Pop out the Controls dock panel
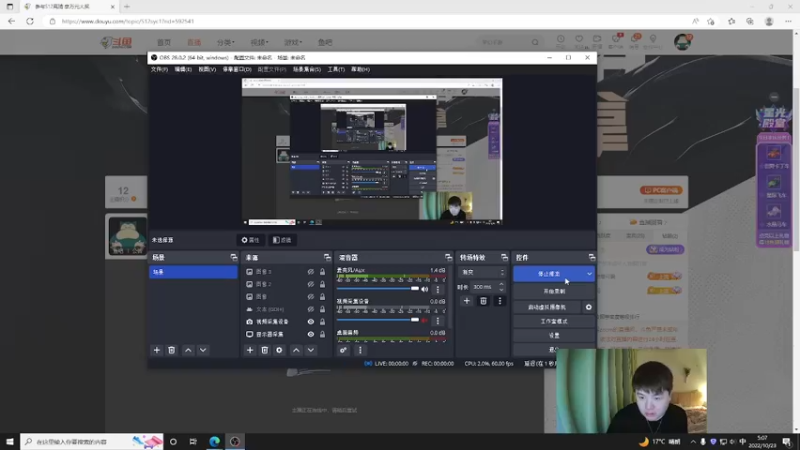This screenshot has height=450, width=800. [591, 257]
